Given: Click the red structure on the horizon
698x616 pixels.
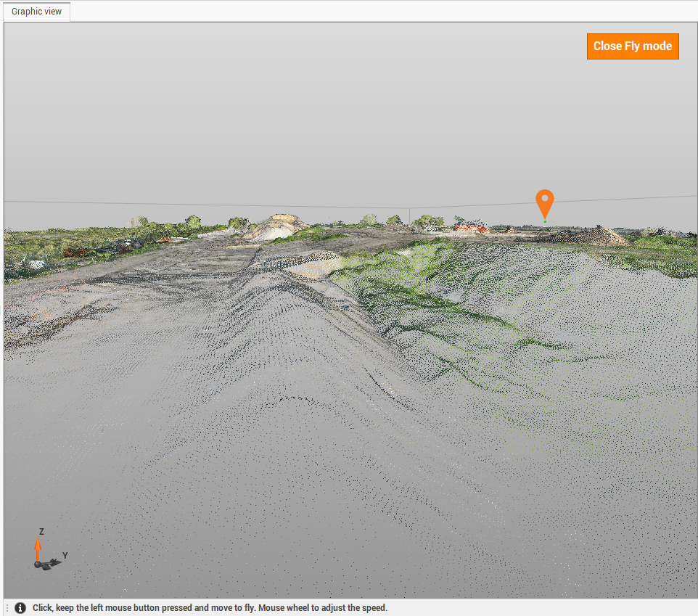Looking at the screenshot, I should point(470,229).
